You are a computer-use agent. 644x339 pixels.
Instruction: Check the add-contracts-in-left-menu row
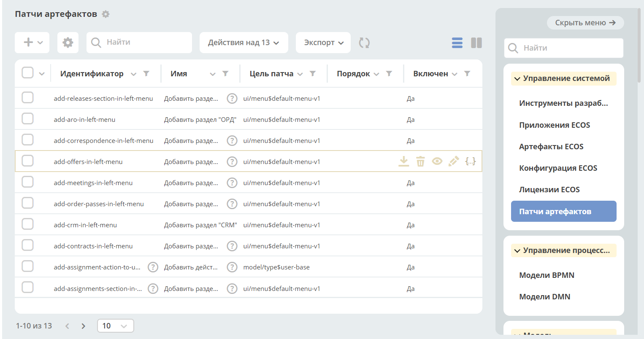27,245
